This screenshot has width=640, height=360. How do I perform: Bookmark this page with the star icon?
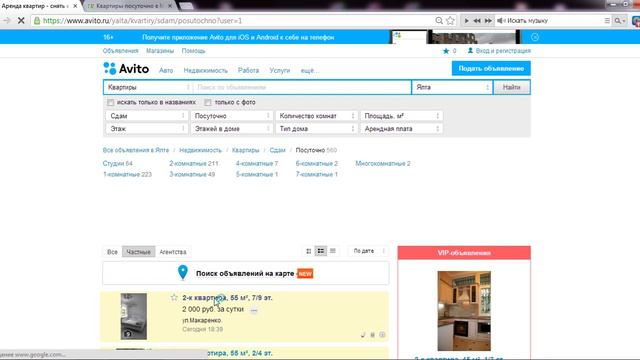coord(450,20)
